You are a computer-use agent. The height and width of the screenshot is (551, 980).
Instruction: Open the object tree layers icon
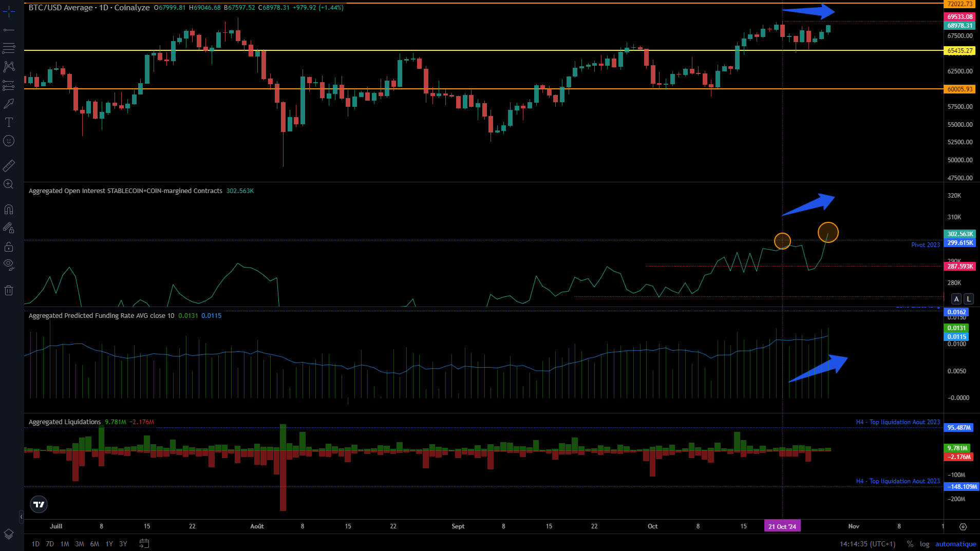coord(9,534)
